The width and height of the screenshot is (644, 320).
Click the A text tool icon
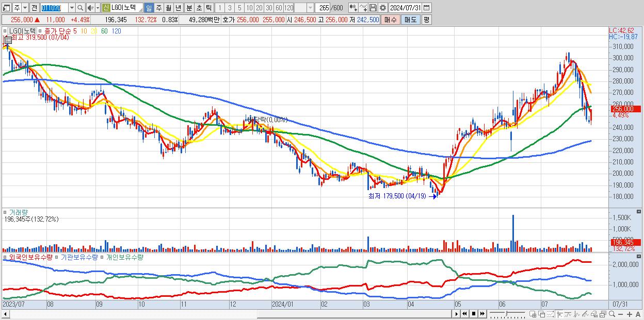click(638, 314)
